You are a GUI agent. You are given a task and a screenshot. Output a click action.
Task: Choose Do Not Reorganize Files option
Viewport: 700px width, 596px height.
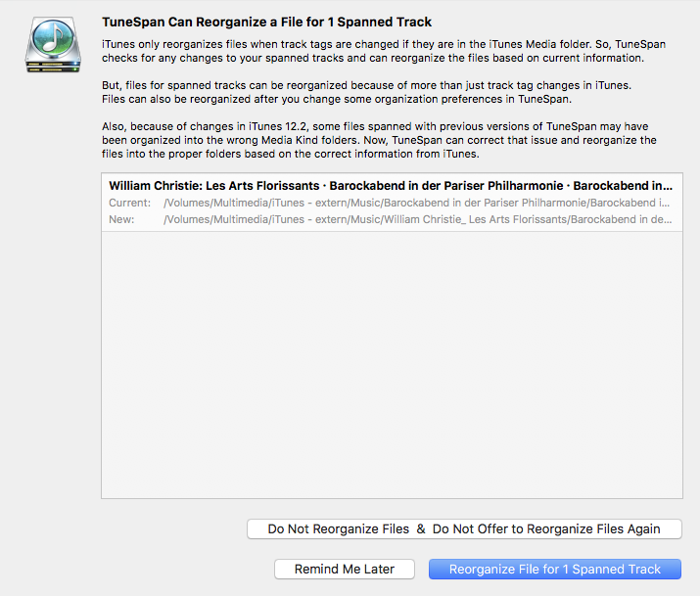[x=464, y=528]
